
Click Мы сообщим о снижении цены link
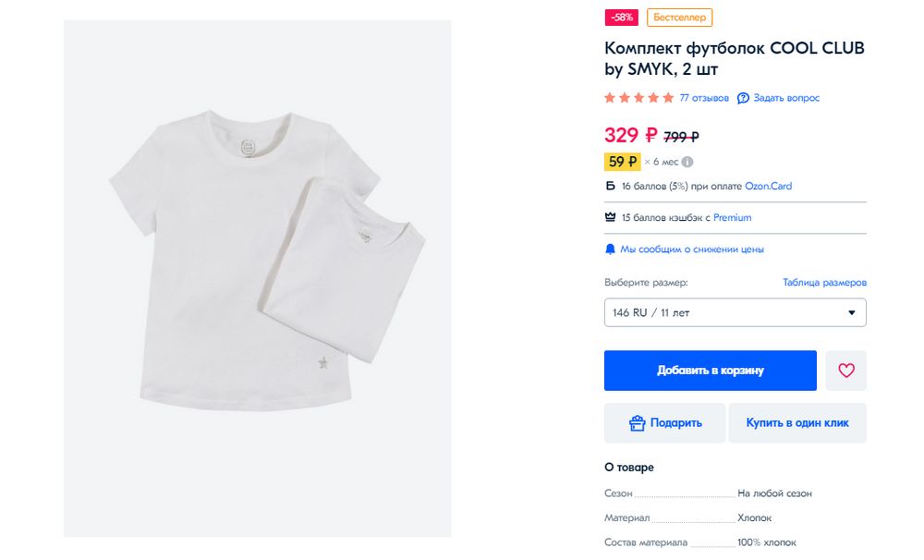(x=692, y=250)
